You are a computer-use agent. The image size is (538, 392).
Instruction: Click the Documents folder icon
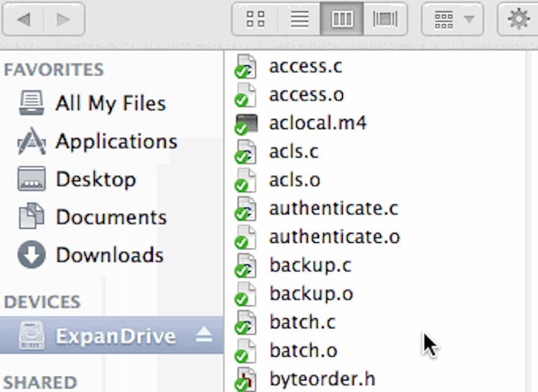pos(32,216)
